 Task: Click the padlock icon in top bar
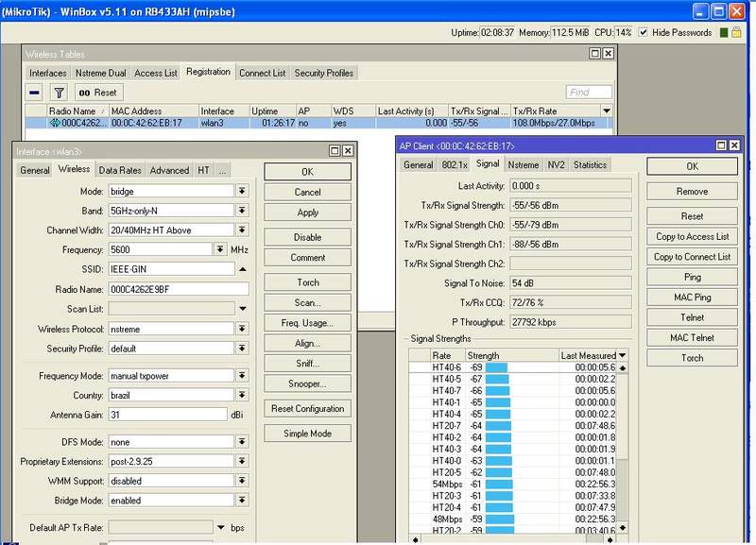(x=736, y=32)
